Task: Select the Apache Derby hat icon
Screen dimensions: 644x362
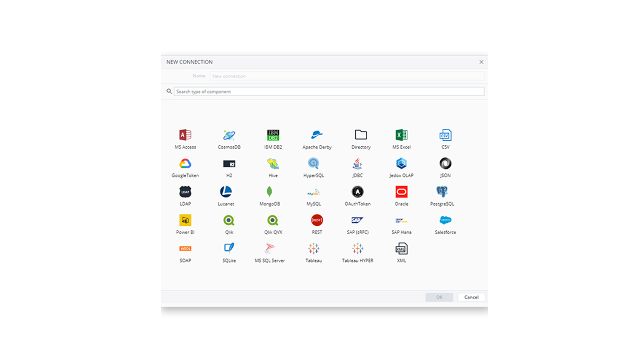Action: coord(317,135)
